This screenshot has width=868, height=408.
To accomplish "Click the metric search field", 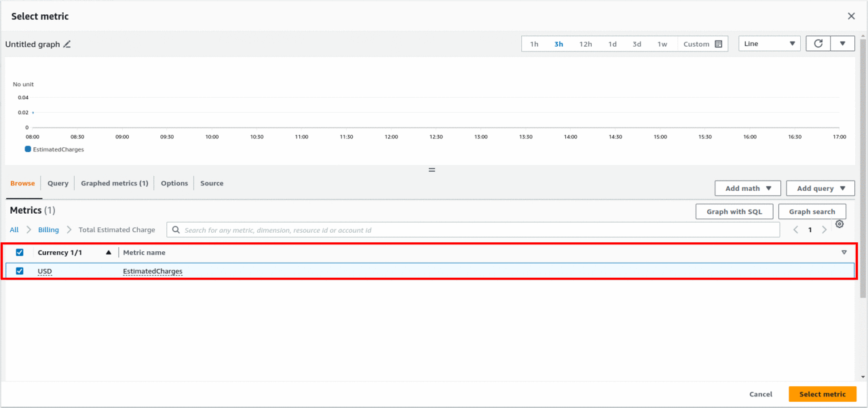I will click(x=473, y=230).
